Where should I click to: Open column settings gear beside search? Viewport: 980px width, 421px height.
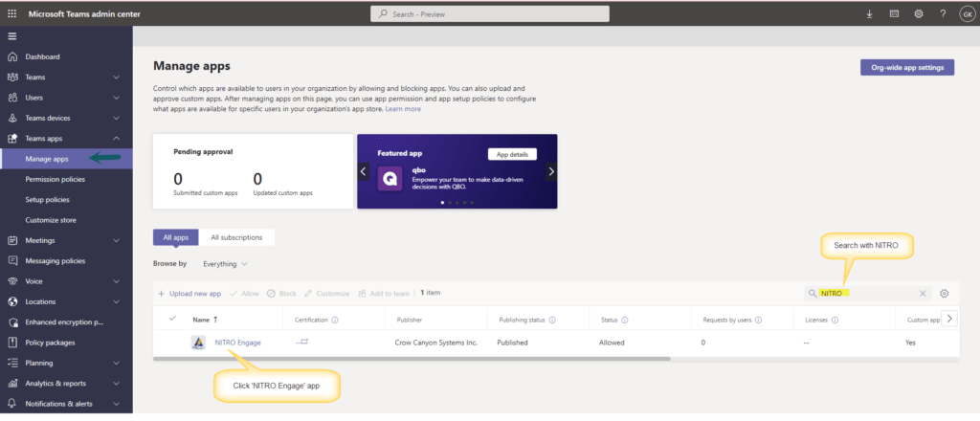point(945,294)
